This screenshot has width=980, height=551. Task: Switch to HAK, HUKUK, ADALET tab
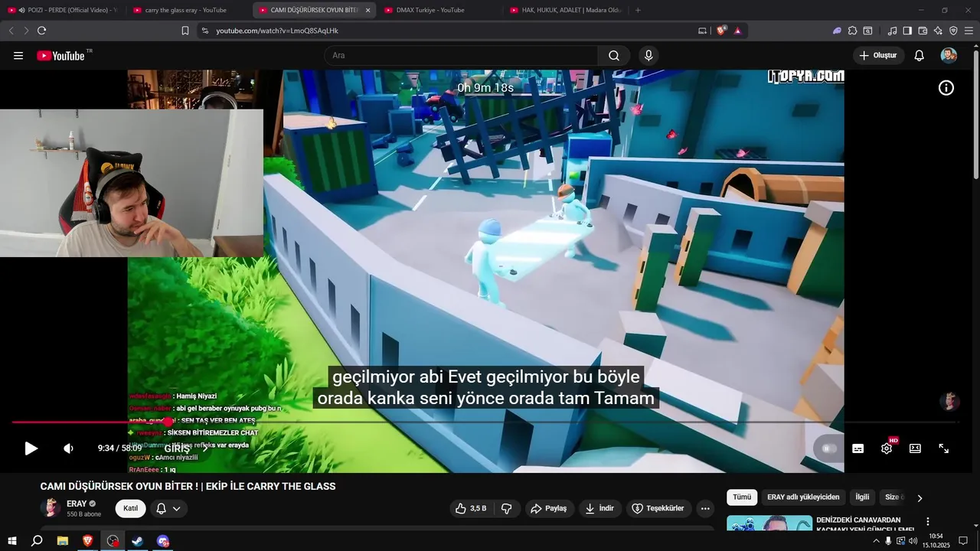click(x=565, y=10)
